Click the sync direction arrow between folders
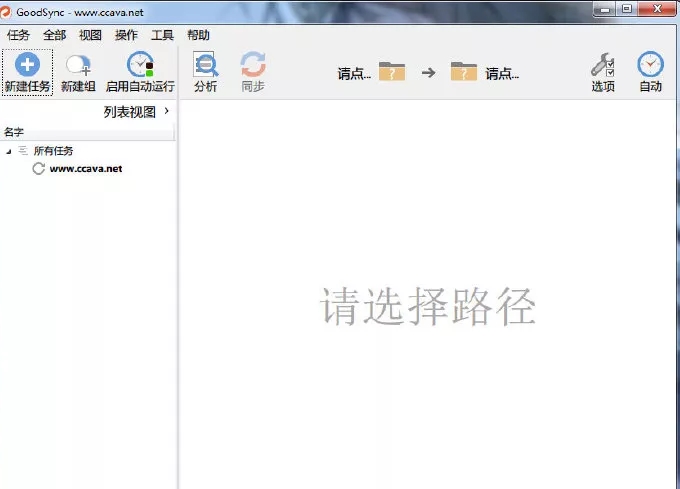Image resolution: width=680 pixels, height=489 pixels. [428, 72]
